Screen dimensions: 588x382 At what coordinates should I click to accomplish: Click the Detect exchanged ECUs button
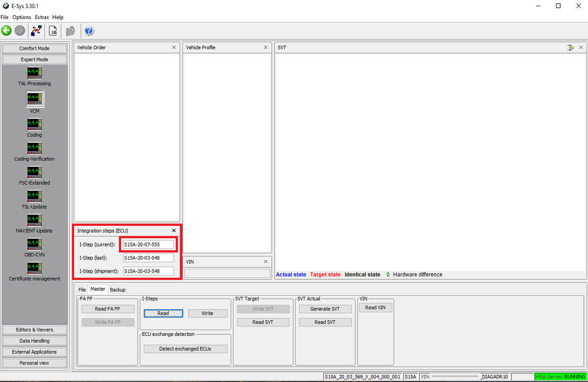[x=185, y=349]
